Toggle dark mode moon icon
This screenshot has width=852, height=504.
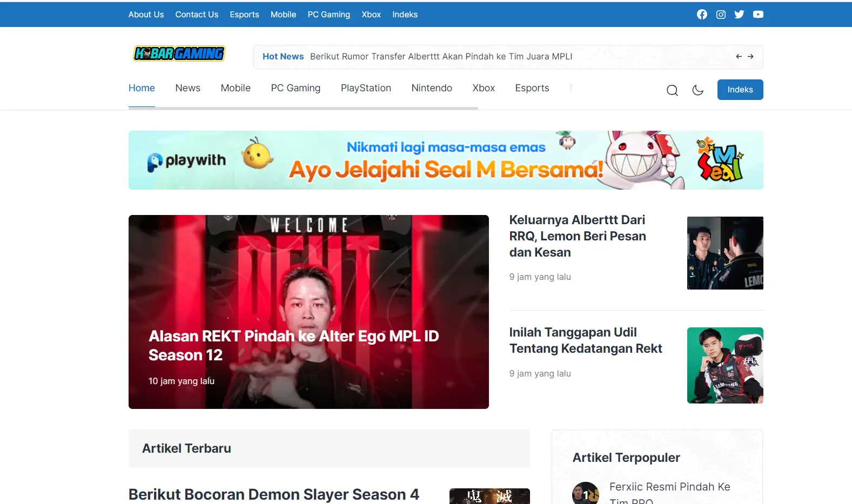click(697, 90)
